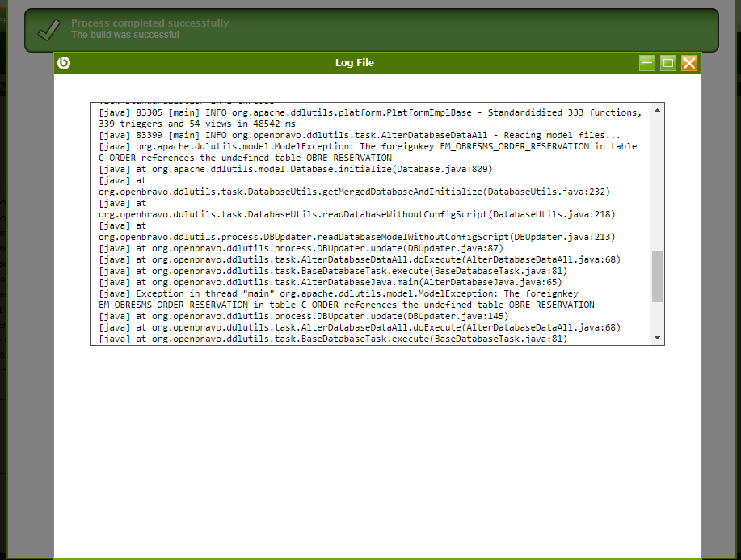The width and height of the screenshot is (741, 560).
Task: Click line '339 triggers and 54 views in 48542 ms'
Action: [197, 124]
